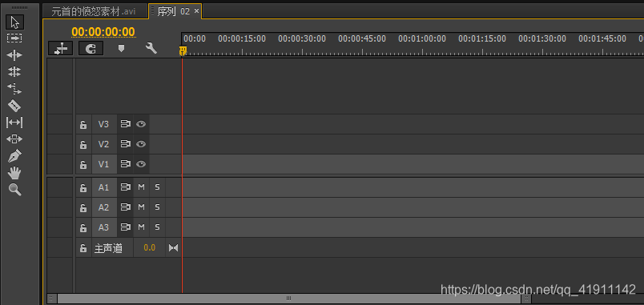Click the tool panel grip handle
Viewport: 644px width, 305px height.
pyautogui.click(x=20, y=8)
